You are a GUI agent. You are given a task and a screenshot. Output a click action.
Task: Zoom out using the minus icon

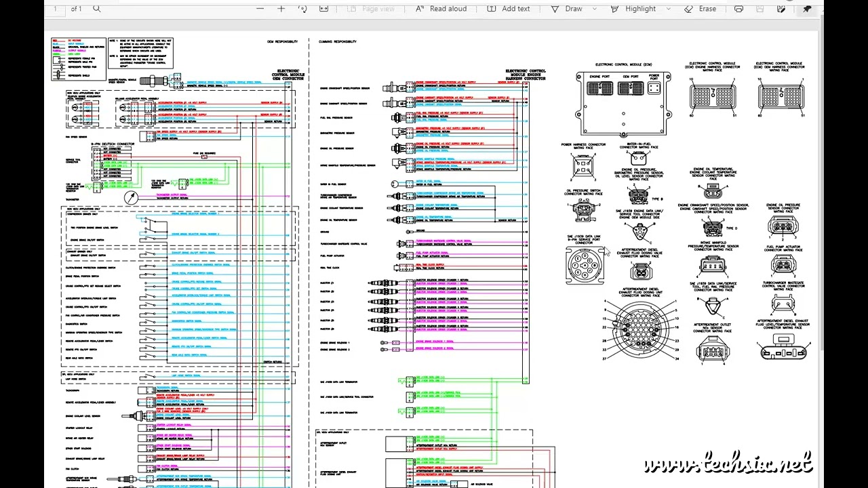tap(260, 8)
